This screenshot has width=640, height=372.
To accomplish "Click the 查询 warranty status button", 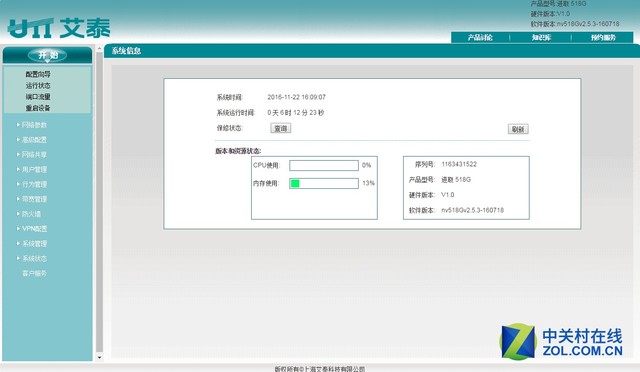I will (281, 128).
